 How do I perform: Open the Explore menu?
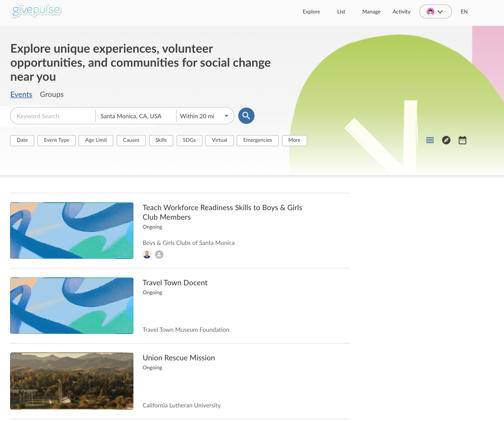[x=311, y=11]
